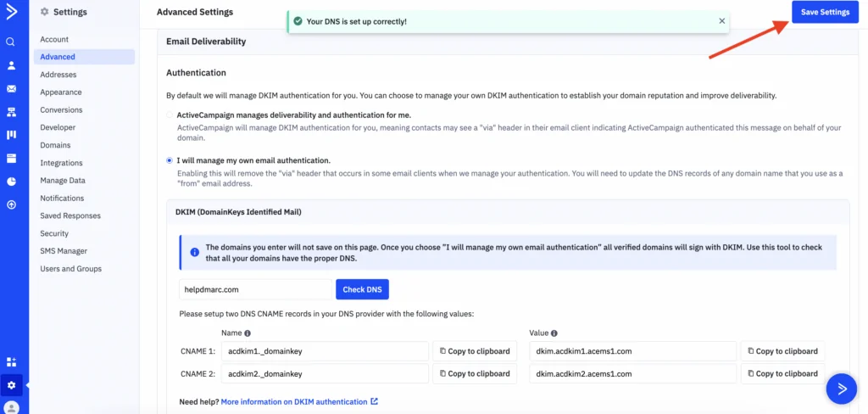Image resolution: width=868 pixels, height=414 pixels.
Task: Select I will manage my own authentication
Action: pyautogui.click(x=170, y=160)
